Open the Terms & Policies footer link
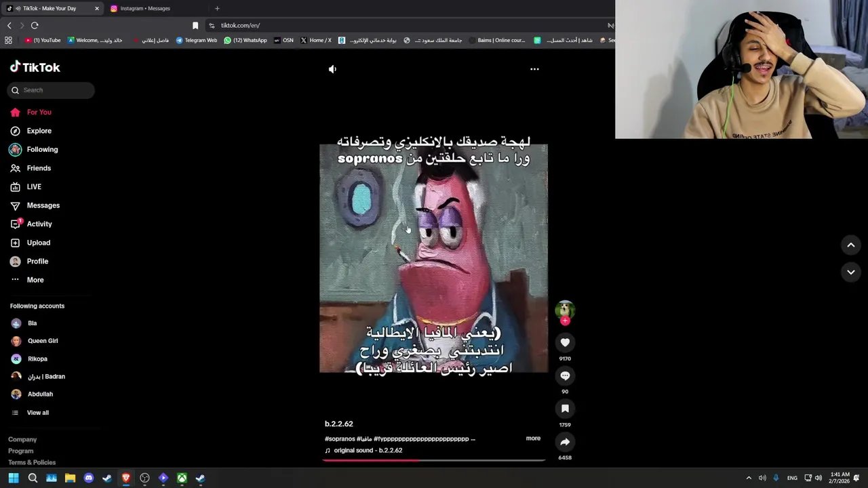The height and width of the screenshot is (488, 868). 32,463
